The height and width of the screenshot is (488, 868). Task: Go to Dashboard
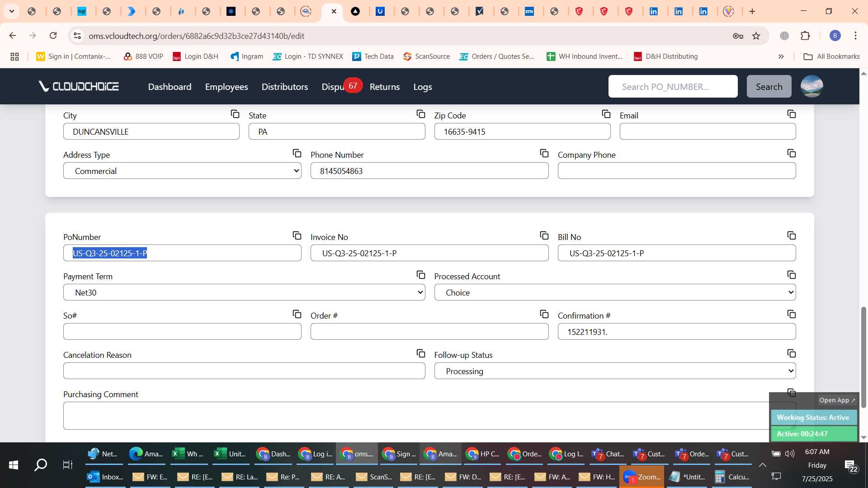tap(170, 87)
